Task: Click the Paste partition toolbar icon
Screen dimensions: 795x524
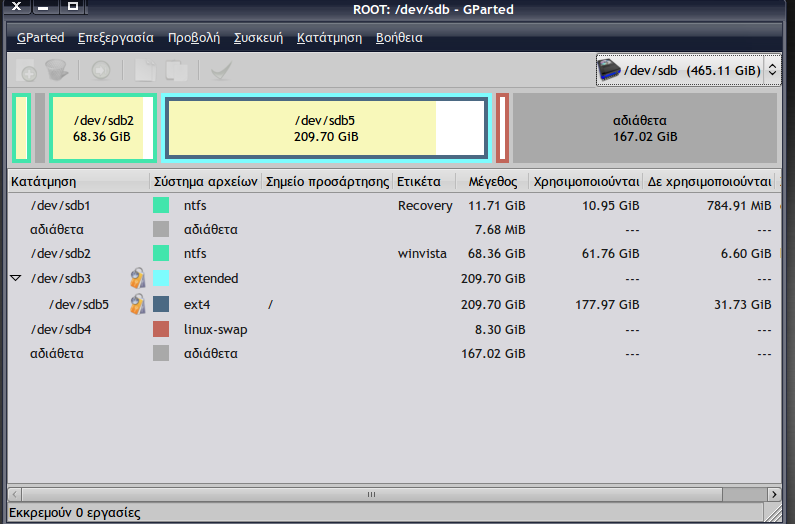Action: 176,71
